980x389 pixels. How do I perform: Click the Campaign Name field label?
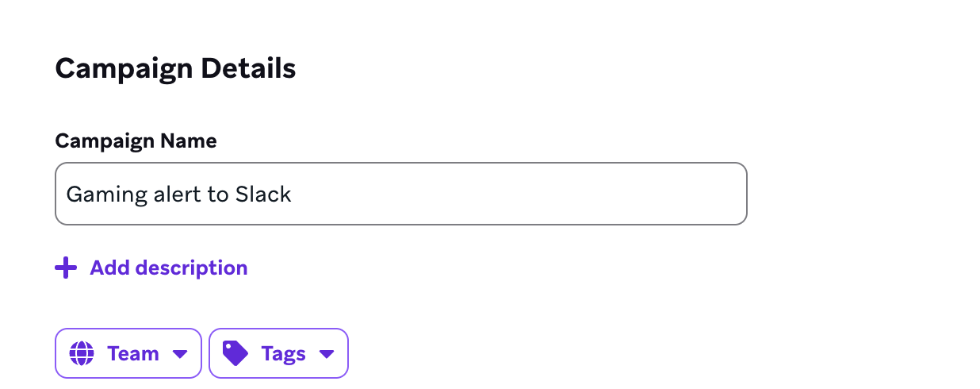pos(136,141)
